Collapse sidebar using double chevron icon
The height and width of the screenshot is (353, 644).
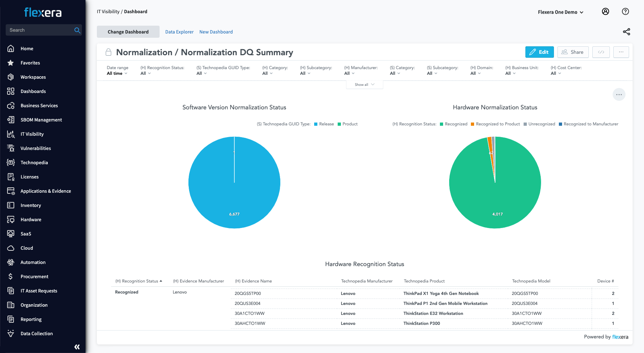click(x=77, y=347)
